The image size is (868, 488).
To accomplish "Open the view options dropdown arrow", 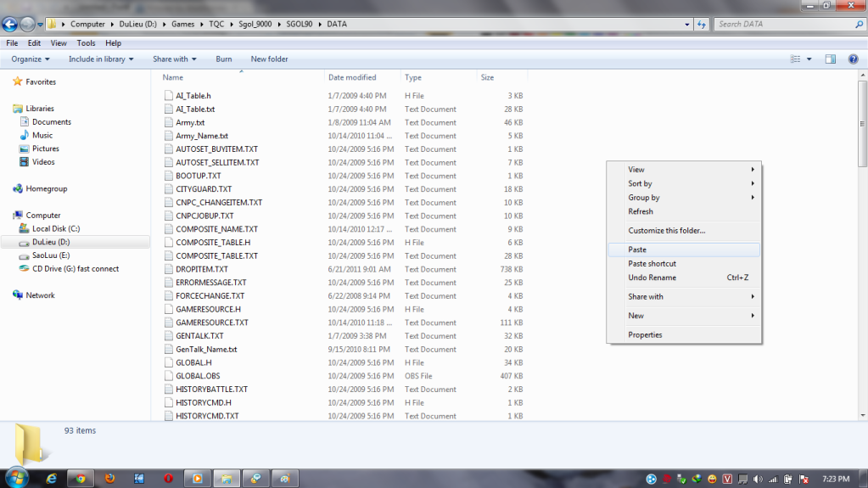I will tap(809, 59).
